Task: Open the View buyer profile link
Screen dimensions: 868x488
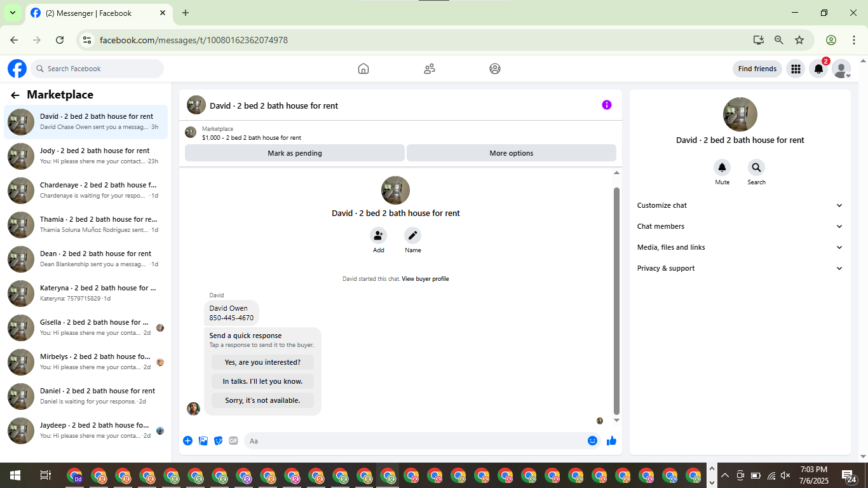Action: (x=425, y=279)
